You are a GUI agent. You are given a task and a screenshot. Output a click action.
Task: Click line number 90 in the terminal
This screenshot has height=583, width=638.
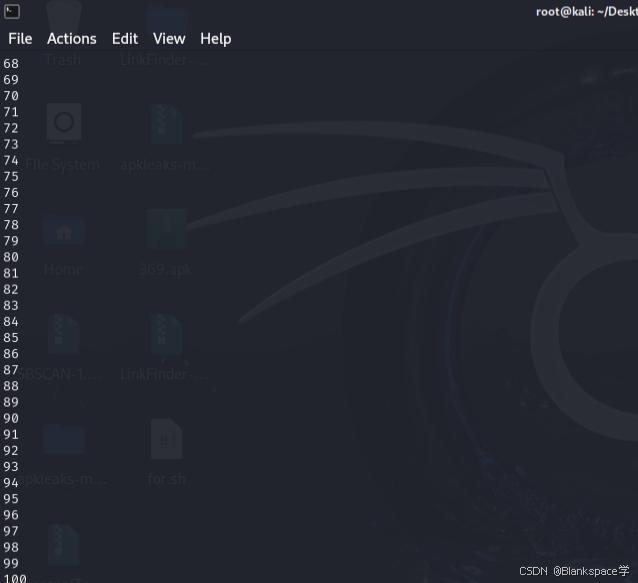(11, 418)
